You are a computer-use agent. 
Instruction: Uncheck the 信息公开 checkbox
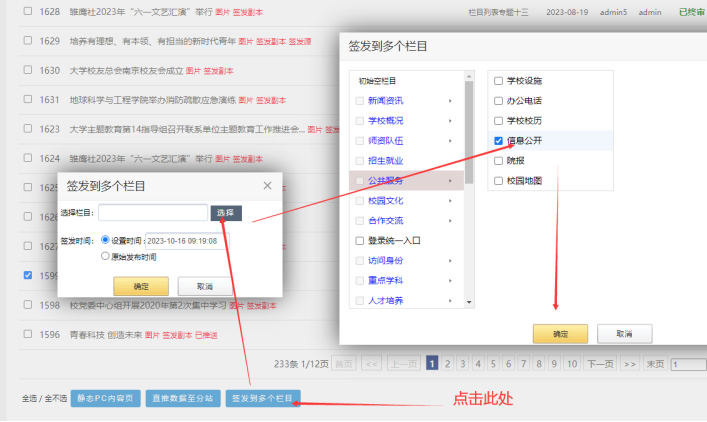498,140
